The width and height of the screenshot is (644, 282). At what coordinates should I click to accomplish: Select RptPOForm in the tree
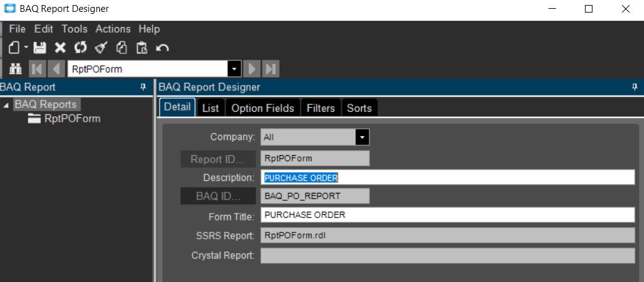coord(72,119)
